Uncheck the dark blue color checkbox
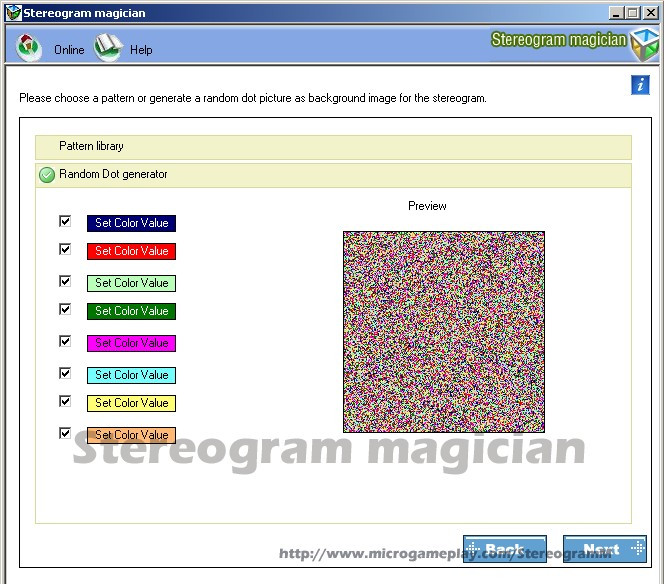The height and width of the screenshot is (584, 664). click(65, 221)
